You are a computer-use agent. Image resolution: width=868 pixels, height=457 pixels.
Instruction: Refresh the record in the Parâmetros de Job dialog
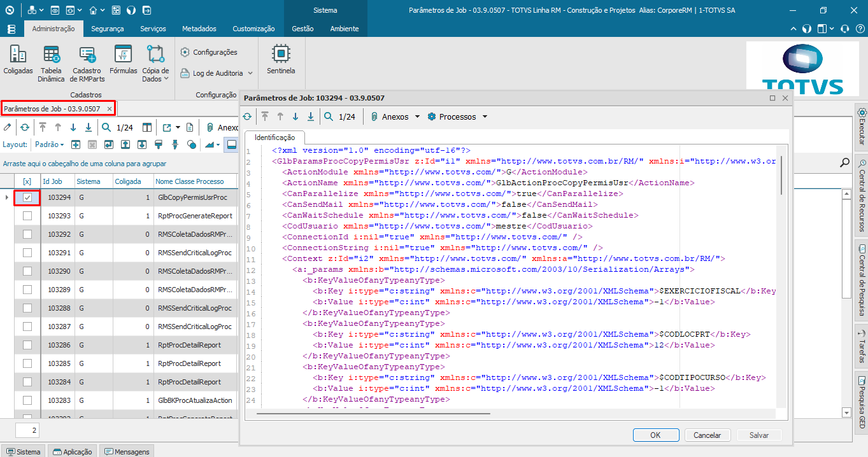click(x=247, y=116)
